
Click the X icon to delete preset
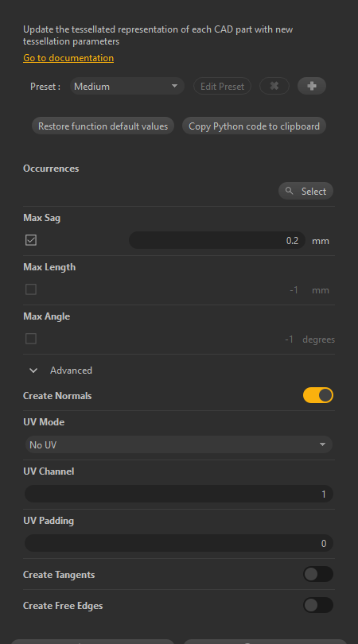[274, 86]
